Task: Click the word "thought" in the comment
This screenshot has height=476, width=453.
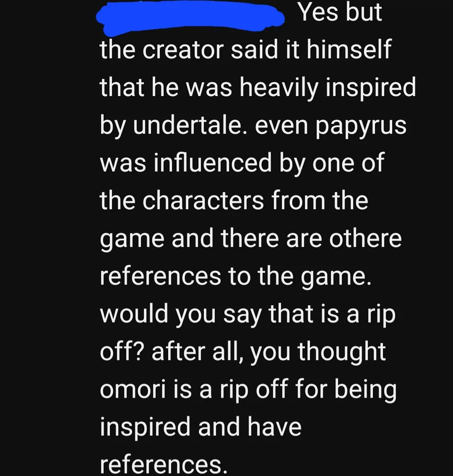Action: coord(342,353)
